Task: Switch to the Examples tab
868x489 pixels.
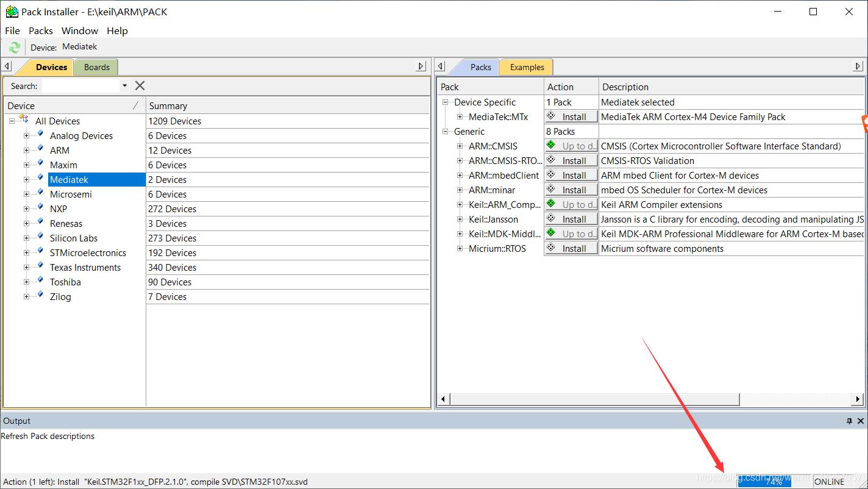Action: point(527,67)
